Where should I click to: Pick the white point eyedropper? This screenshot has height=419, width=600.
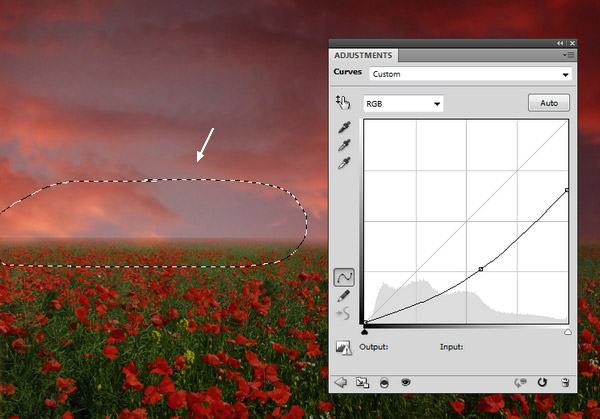(344, 164)
